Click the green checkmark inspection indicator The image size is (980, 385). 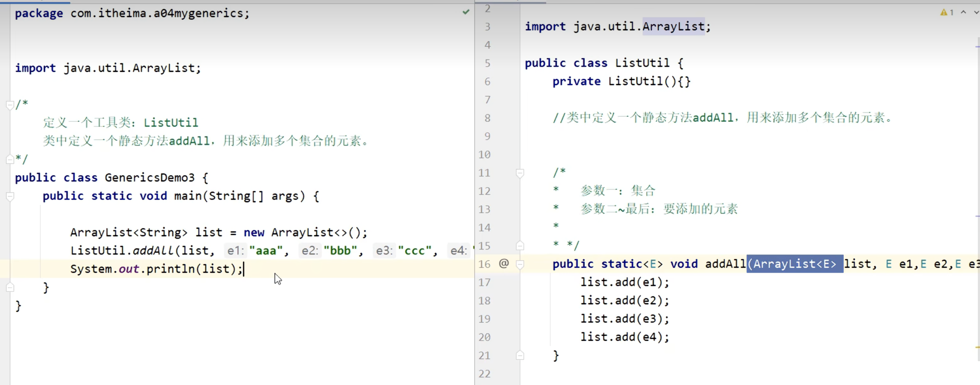[466, 12]
